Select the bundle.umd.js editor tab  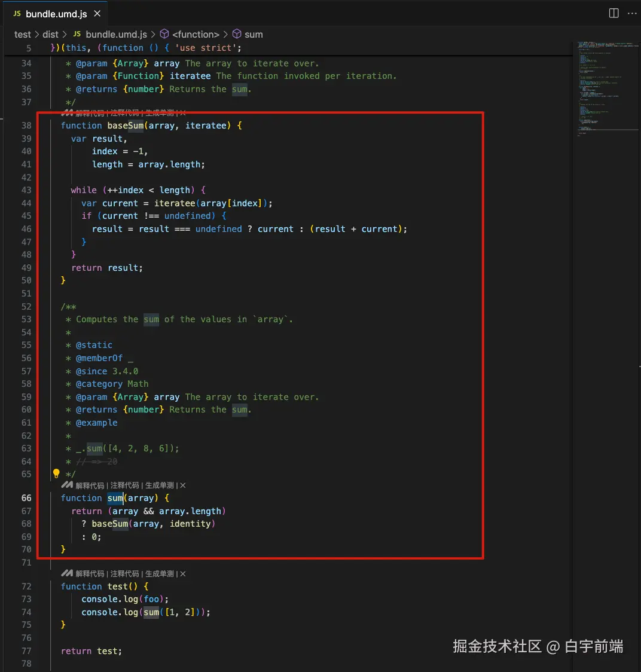pos(56,14)
